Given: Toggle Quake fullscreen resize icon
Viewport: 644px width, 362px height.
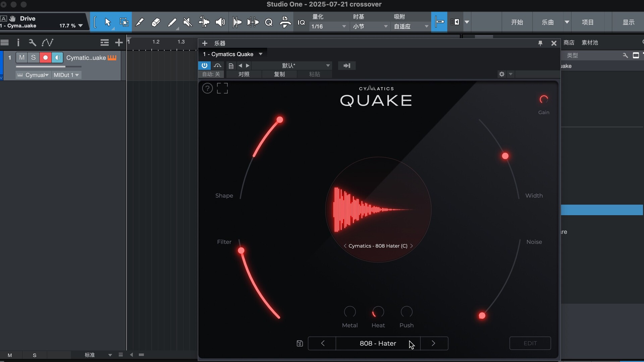Looking at the screenshot, I should [x=222, y=88].
